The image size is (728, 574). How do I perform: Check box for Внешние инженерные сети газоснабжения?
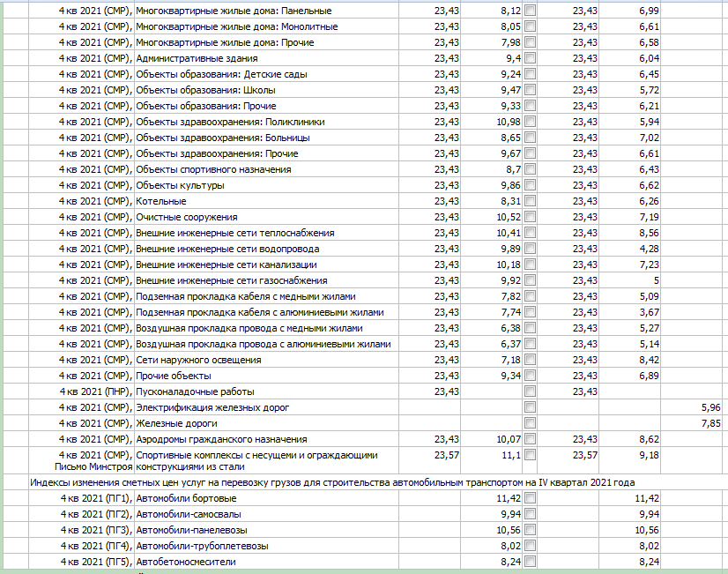pos(530,280)
